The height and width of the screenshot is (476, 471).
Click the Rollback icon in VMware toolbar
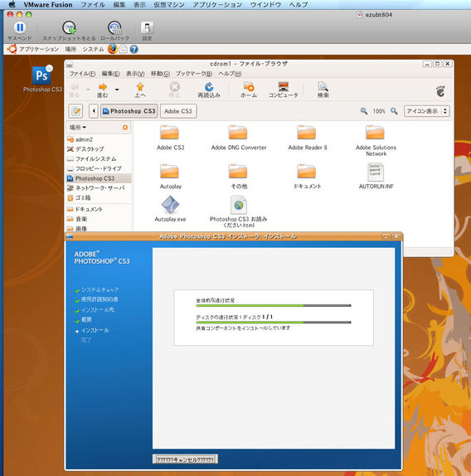click(114, 27)
